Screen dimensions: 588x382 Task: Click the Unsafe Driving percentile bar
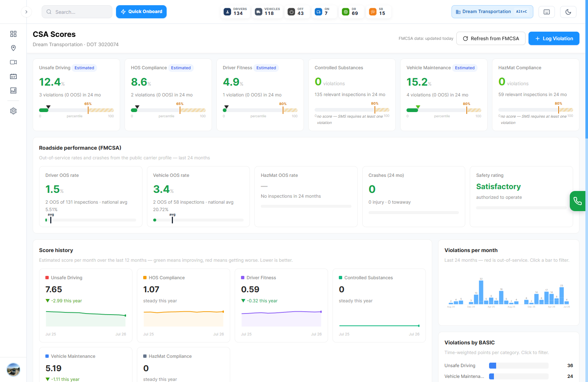[76, 110]
